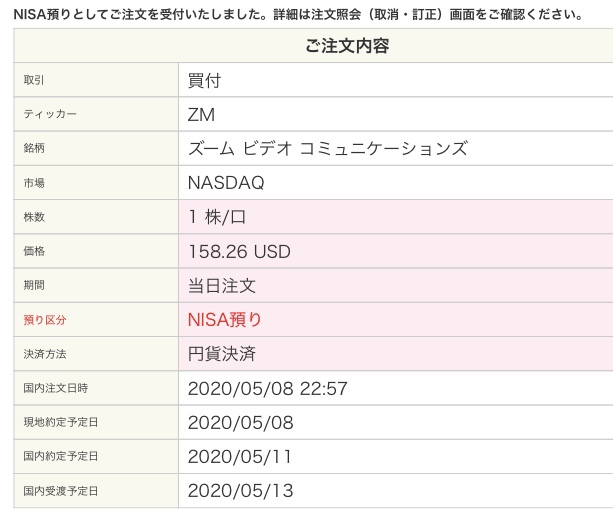Select the ZM ticker value
This screenshot has height=517, width=613.
pyautogui.click(x=201, y=115)
